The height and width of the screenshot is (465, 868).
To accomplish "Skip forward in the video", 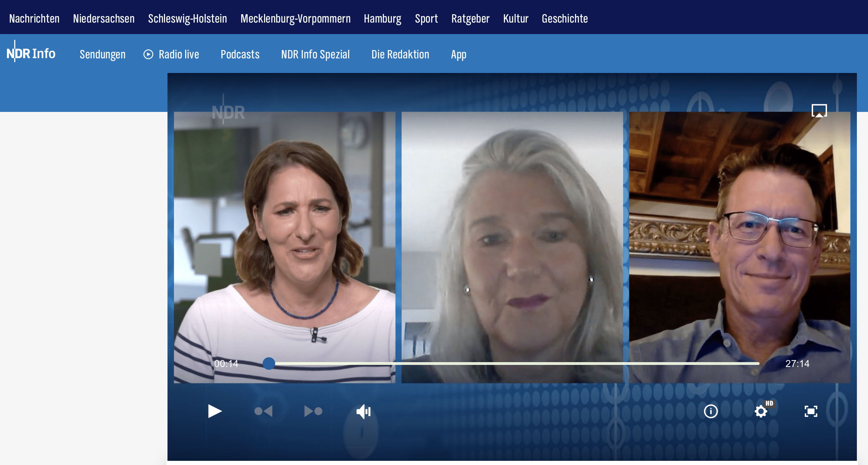I will point(313,411).
